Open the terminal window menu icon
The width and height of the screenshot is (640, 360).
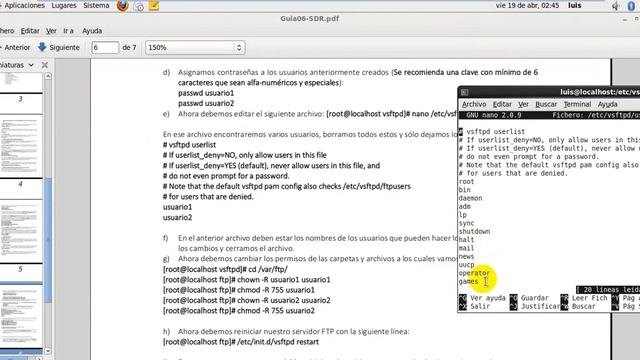click(464, 92)
